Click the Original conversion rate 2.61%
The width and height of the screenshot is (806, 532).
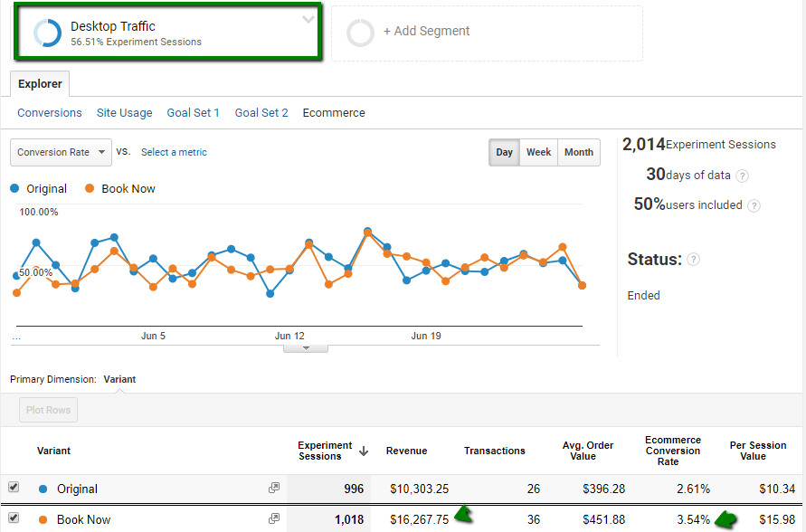click(693, 489)
